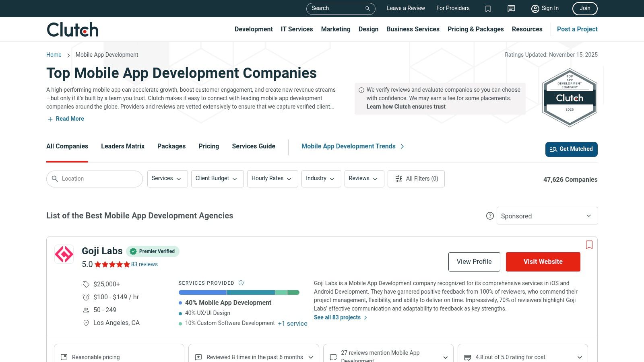The image size is (644, 362).
Task: Expand the Hourly Rates filter
Action: pyautogui.click(x=272, y=179)
